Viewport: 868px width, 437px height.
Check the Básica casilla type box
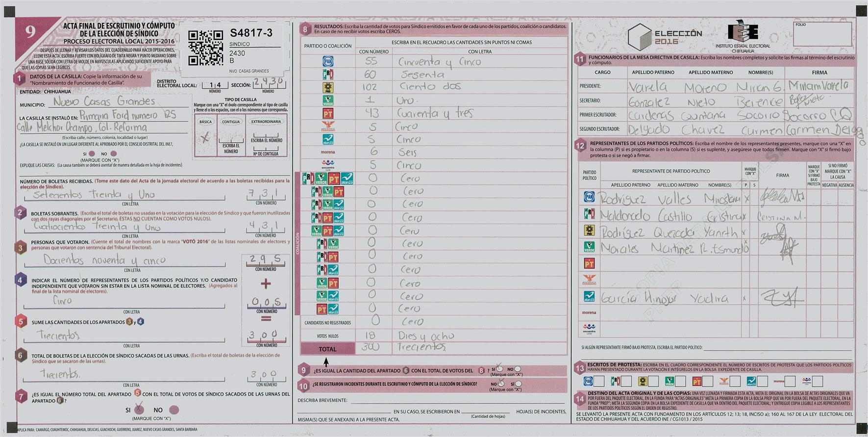(205, 138)
